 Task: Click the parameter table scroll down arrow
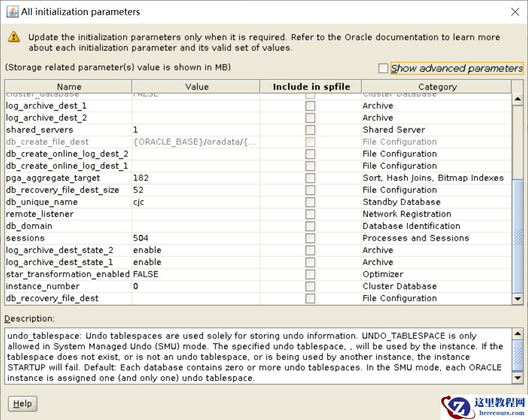tap(517, 298)
